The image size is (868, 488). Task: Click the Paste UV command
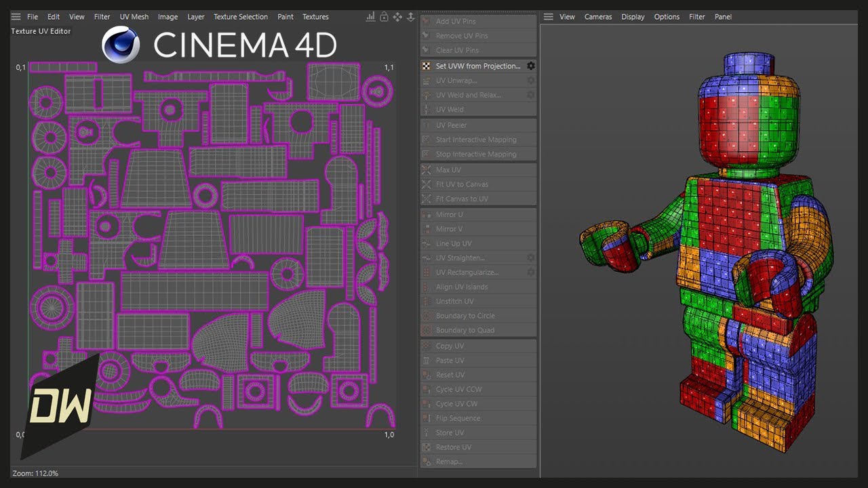click(x=479, y=361)
